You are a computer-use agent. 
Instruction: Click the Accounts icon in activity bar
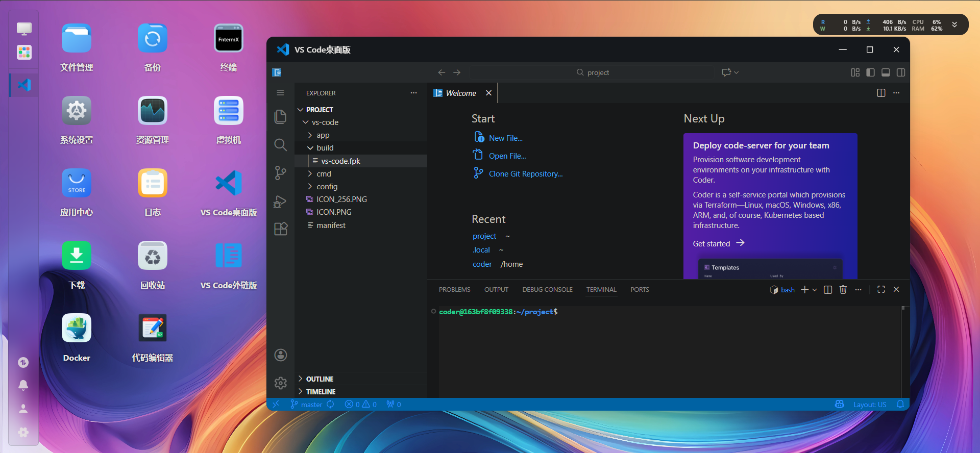pyautogui.click(x=280, y=355)
